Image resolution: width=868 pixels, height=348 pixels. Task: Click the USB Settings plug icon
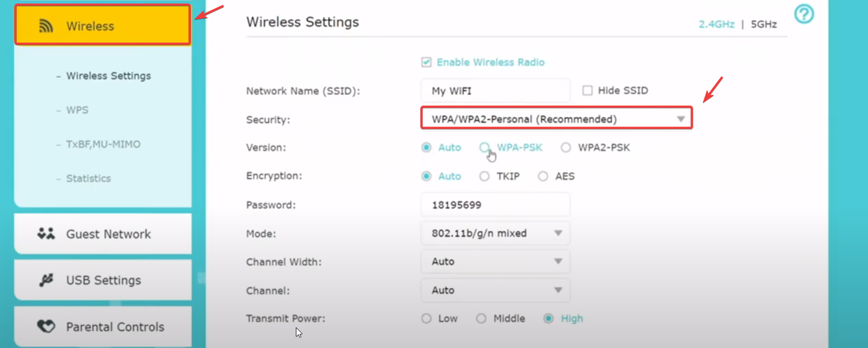46,280
